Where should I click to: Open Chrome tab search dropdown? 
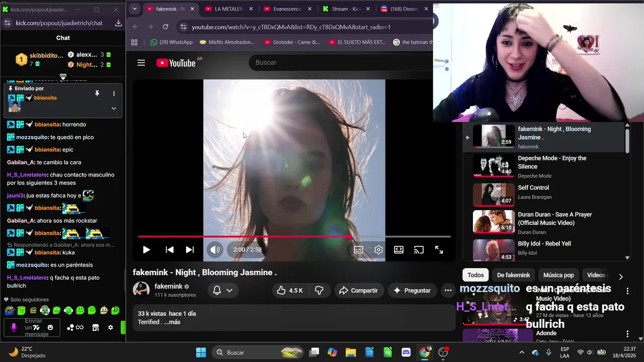[x=134, y=9]
